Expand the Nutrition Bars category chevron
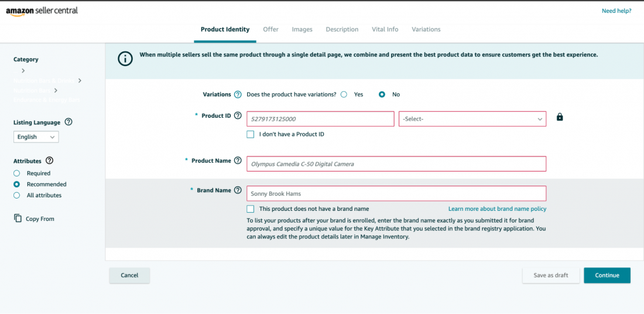Image resolution: width=644 pixels, height=314 pixels. 56,90
